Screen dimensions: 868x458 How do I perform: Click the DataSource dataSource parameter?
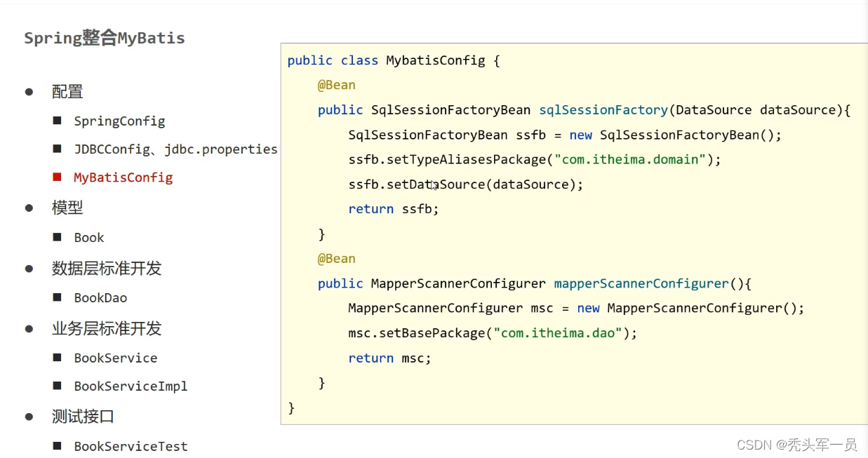[x=756, y=110]
